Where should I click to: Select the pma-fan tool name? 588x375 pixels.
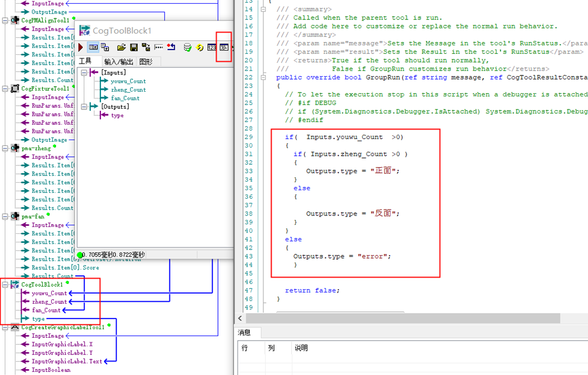(x=33, y=217)
